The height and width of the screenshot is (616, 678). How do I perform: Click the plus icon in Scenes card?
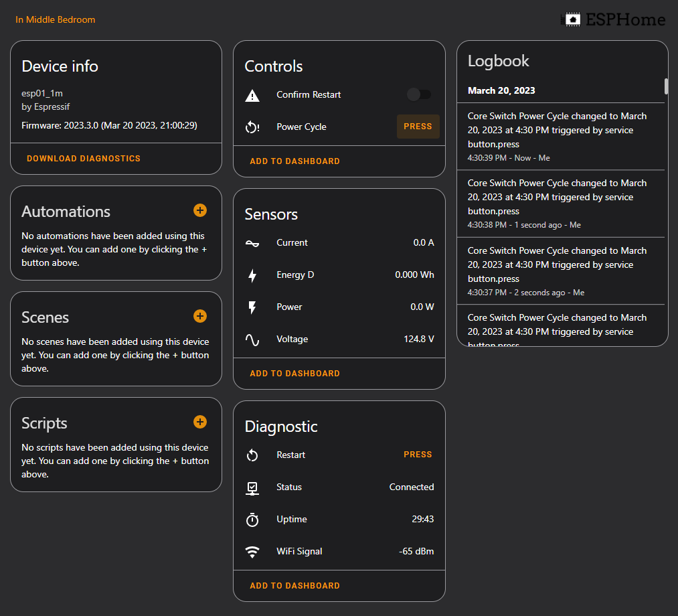click(199, 316)
